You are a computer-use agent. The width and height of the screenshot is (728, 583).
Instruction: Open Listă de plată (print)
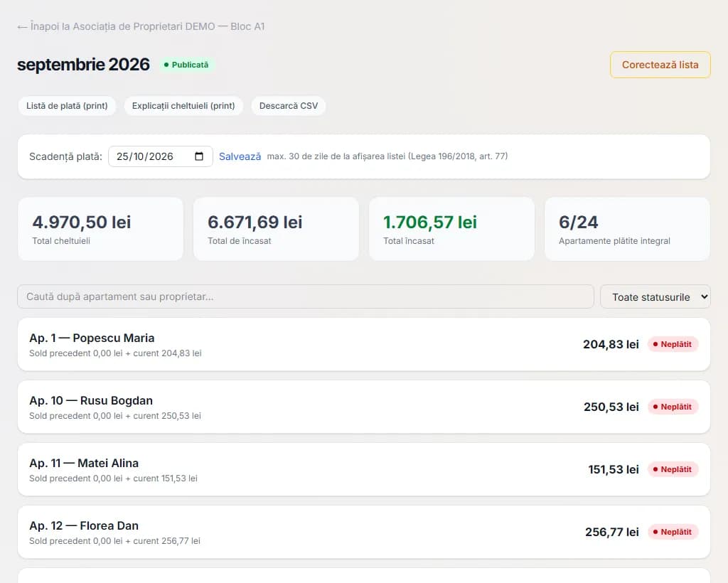(67, 106)
